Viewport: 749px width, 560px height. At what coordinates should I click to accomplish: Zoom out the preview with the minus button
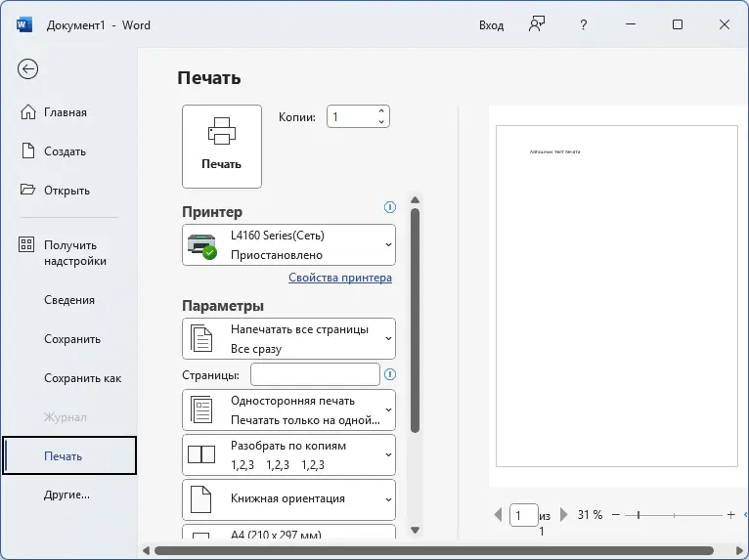616,515
